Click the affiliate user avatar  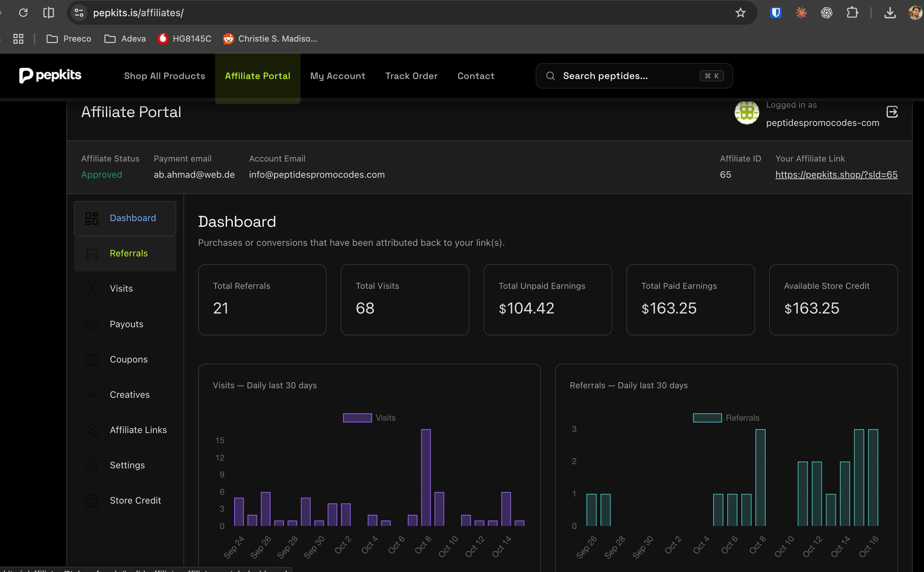coord(747,113)
